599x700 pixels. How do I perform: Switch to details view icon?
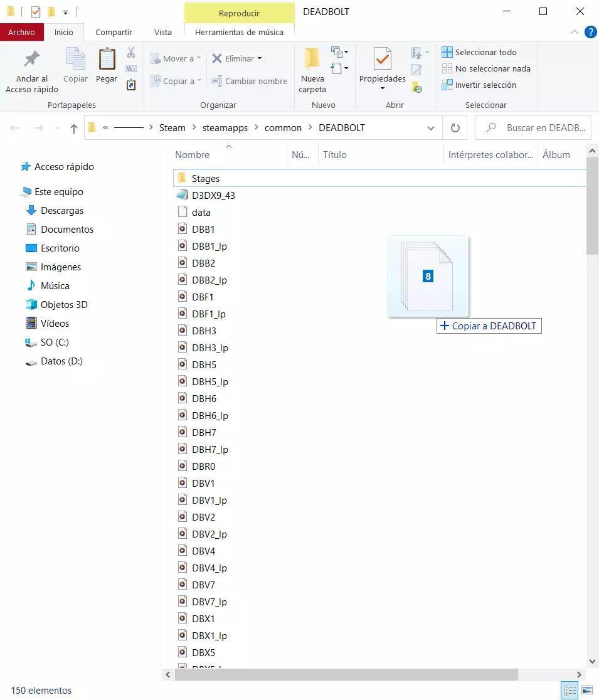(x=570, y=691)
